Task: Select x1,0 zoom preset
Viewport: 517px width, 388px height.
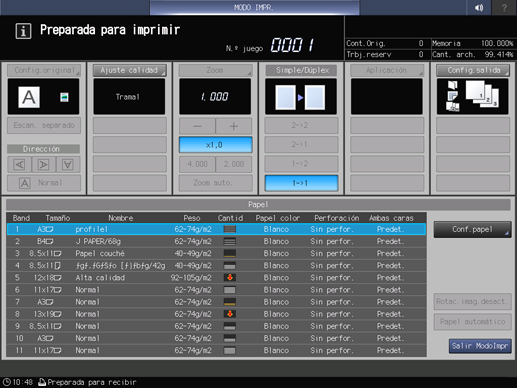Action: pos(215,145)
